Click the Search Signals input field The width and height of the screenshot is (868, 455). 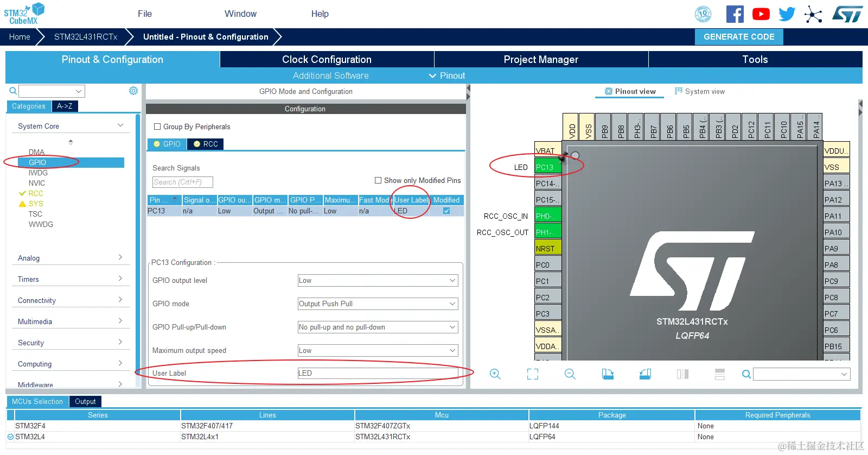click(x=183, y=182)
